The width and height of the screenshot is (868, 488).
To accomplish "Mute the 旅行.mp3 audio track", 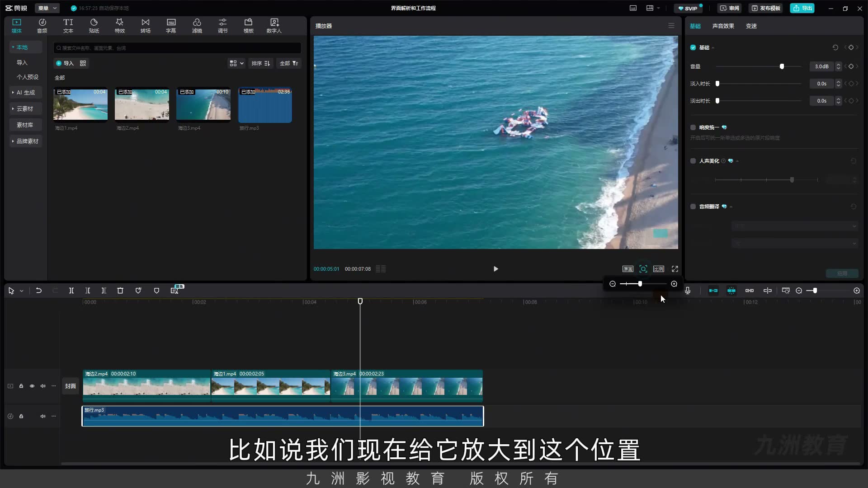I will click(43, 416).
